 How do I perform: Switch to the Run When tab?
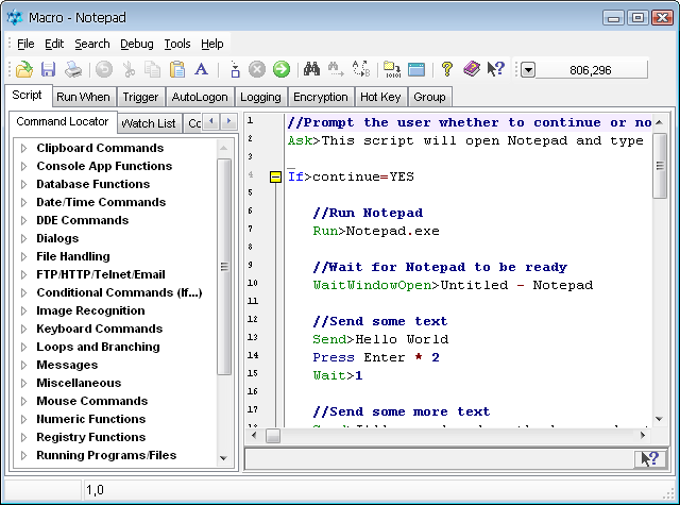[83, 97]
